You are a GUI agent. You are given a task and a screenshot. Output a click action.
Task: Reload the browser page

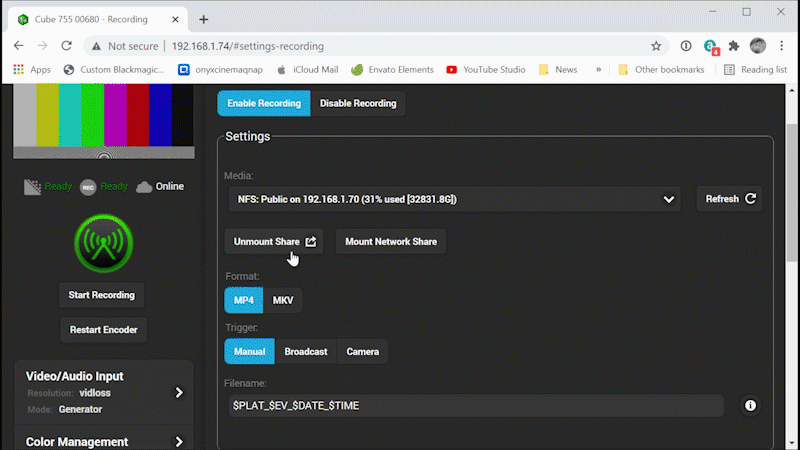coord(66,46)
